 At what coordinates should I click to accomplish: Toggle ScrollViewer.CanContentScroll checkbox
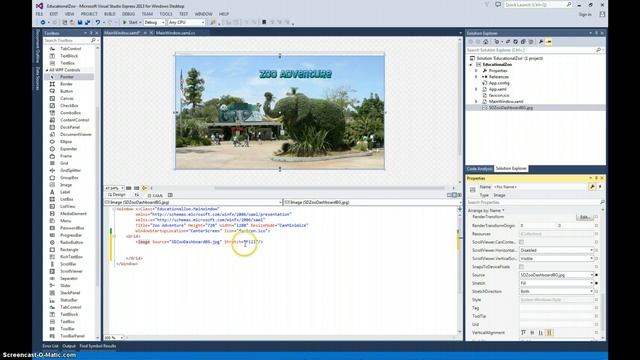click(x=522, y=242)
